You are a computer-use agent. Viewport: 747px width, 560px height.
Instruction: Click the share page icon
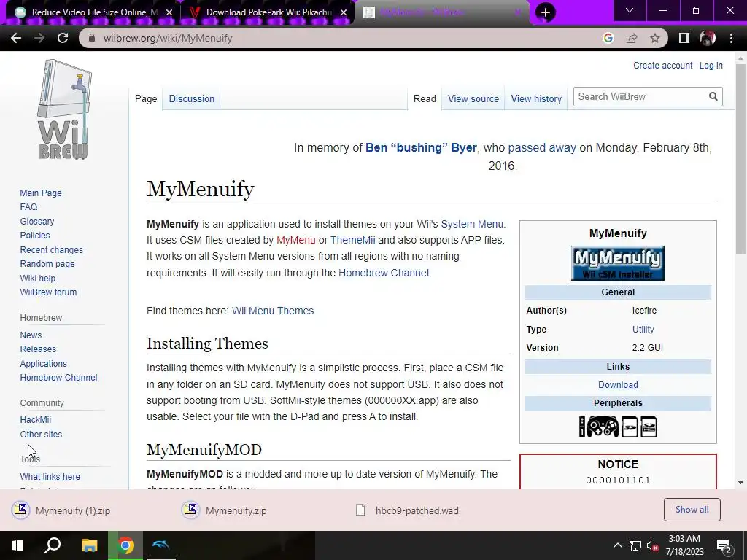(632, 38)
